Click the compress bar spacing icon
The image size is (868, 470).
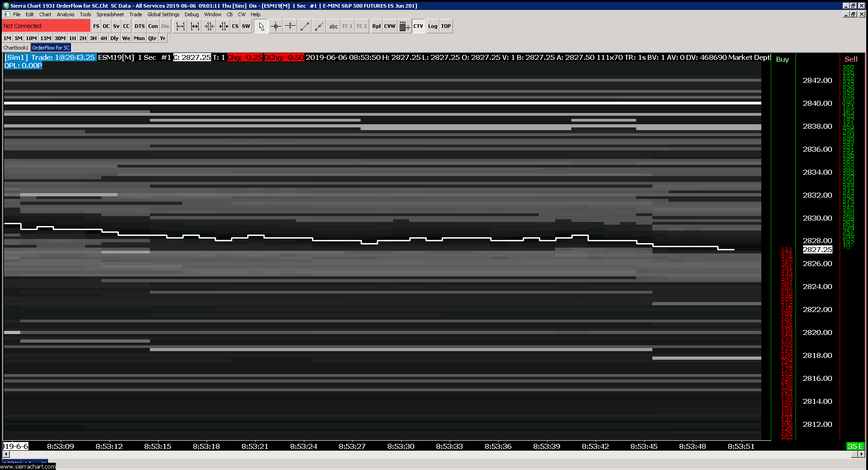pos(209,26)
